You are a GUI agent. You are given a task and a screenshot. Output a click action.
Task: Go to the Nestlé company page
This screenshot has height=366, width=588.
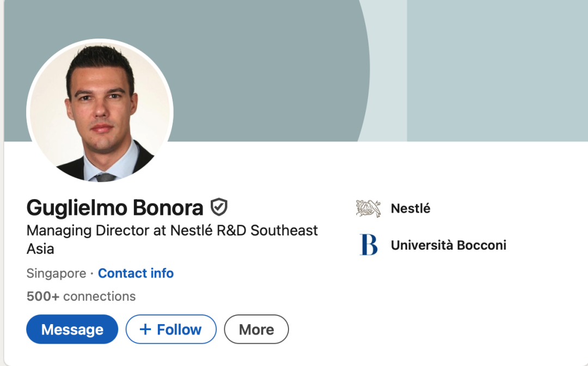(x=411, y=208)
